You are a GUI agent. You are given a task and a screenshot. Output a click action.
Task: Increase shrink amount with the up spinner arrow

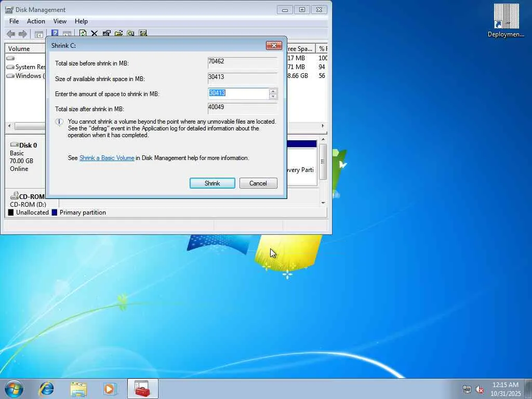click(273, 91)
